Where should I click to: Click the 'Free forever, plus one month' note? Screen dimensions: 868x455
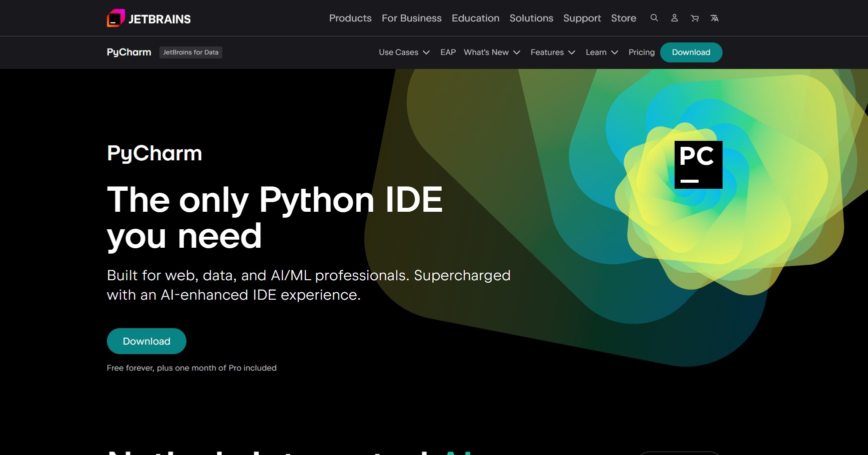click(191, 368)
